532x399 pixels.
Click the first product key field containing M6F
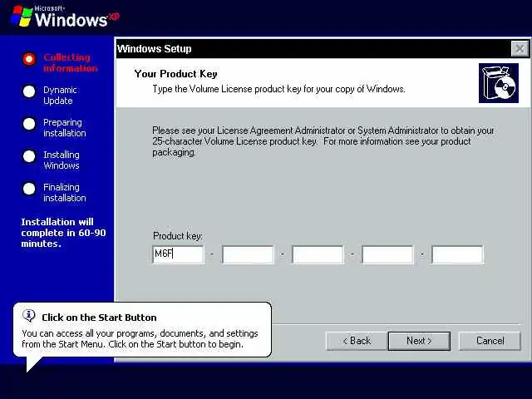[x=179, y=254]
